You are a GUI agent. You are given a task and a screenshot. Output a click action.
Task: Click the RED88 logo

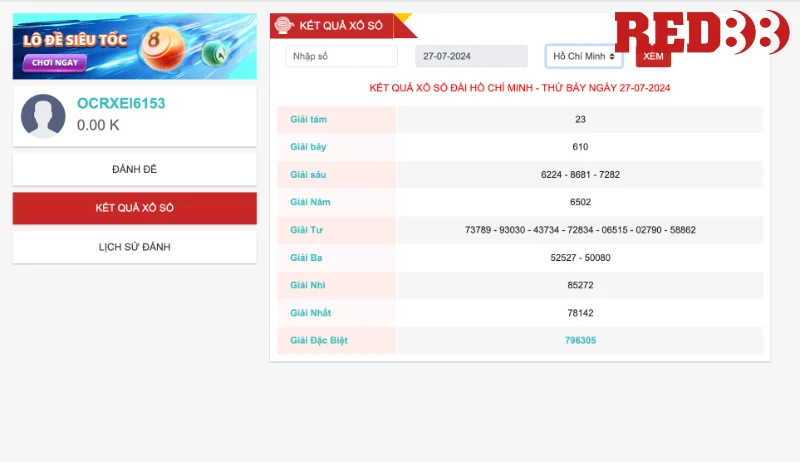coord(700,33)
